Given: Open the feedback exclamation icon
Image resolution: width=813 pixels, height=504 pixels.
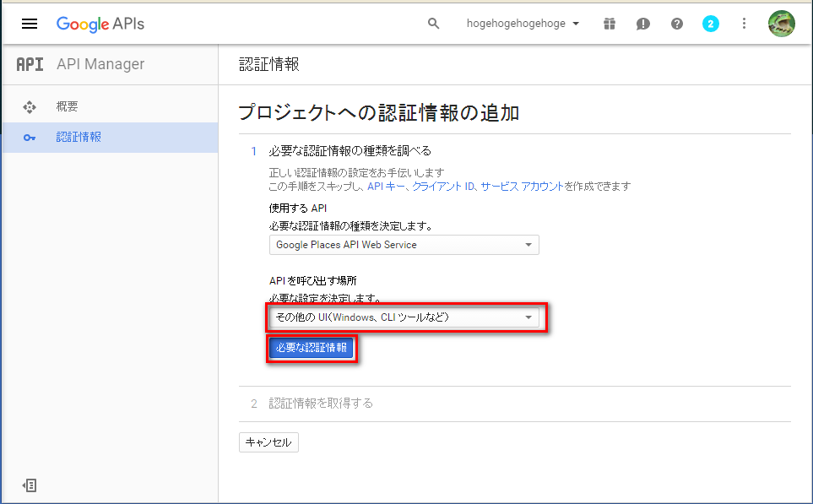Looking at the screenshot, I should pos(643,24).
